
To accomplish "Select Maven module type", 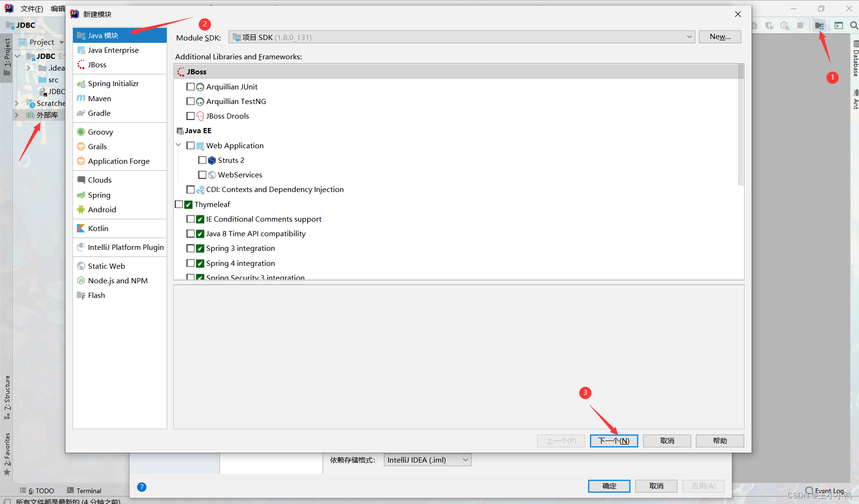I will pyautogui.click(x=120, y=98).
